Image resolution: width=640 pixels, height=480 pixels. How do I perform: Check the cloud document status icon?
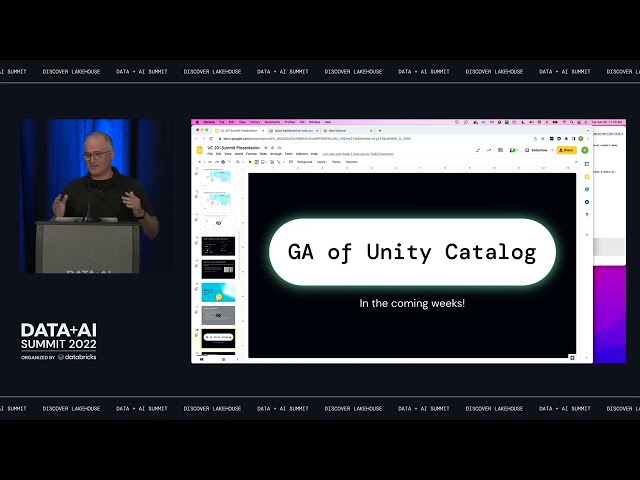click(279, 148)
